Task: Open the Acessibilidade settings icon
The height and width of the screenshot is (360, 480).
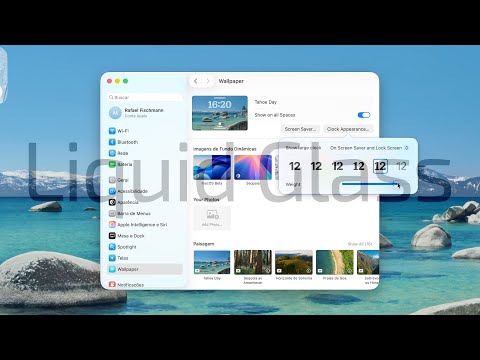Action: pyautogui.click(x=112, y=191)
